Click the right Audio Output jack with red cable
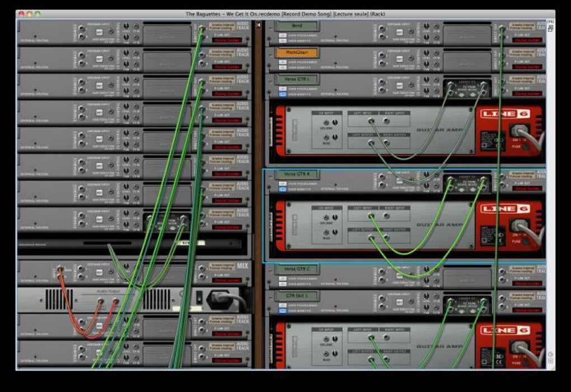The image size is (571, 392). pyautogui.click(x=116, y=301)
